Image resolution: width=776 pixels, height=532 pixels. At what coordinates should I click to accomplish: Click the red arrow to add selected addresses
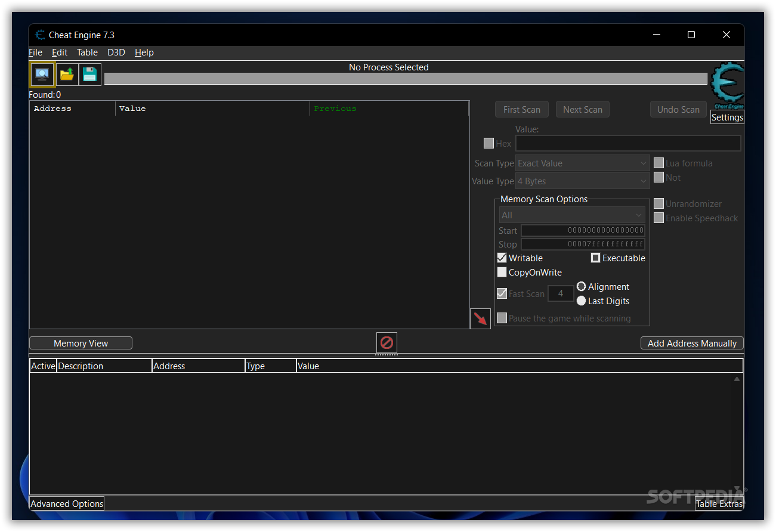coord(480,318)
